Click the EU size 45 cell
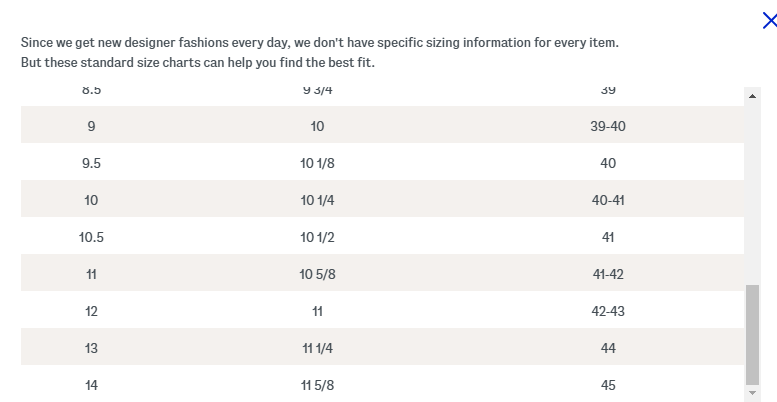 click(x=608, y=385)
